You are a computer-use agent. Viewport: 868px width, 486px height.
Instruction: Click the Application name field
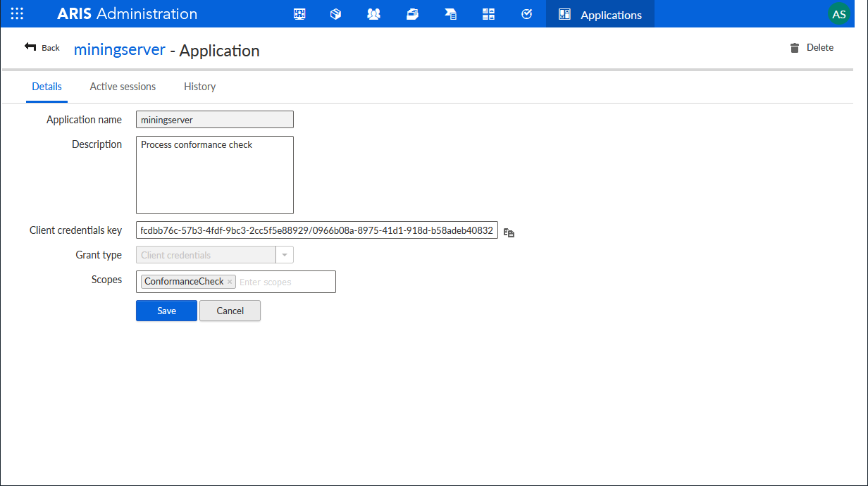tap(215, 120)
